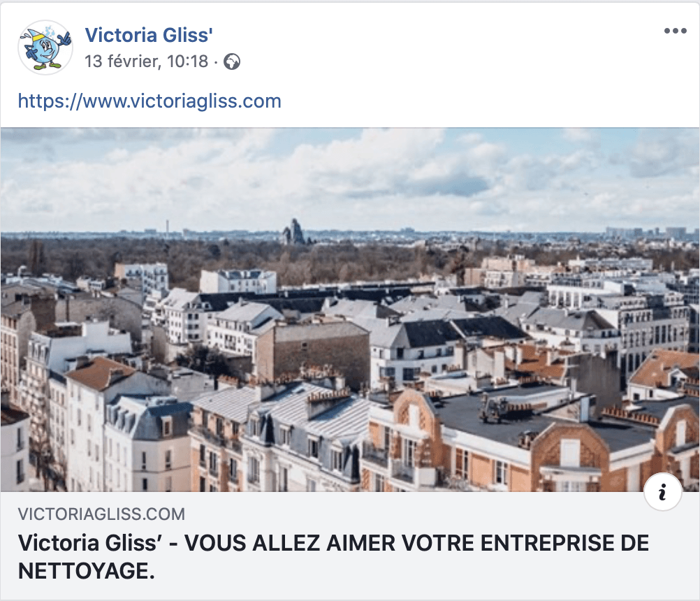Screen dimensions: 700x601
Task: Open the Victoria Gliss' page name link
Action: tap(149, 35)
